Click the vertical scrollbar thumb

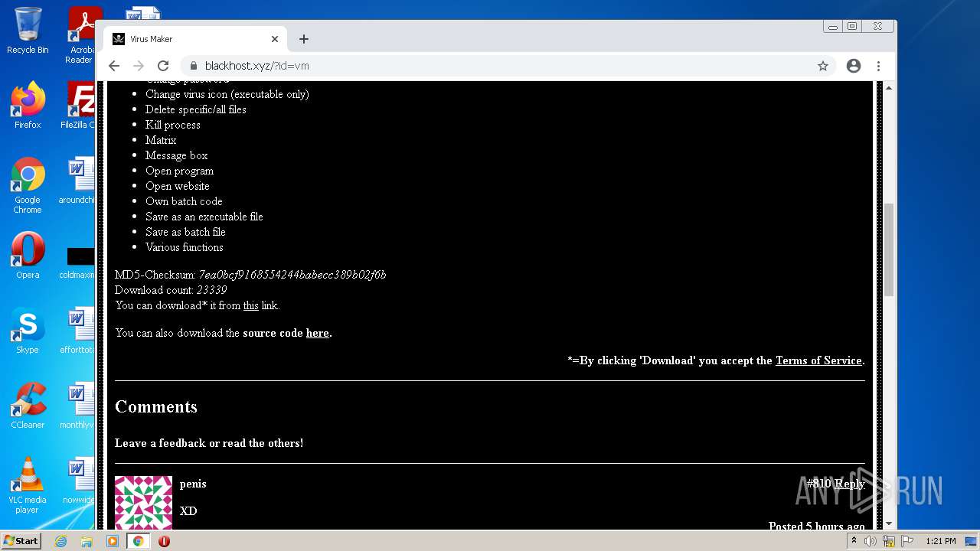889,249
